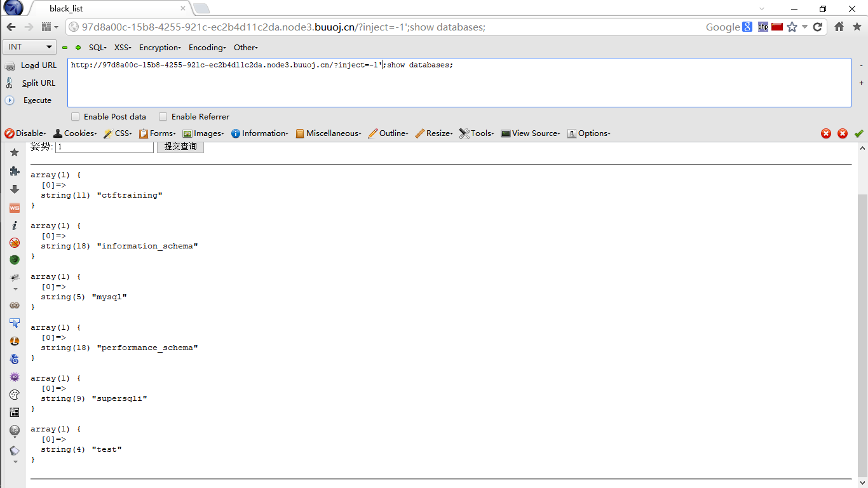Open the Options menu
Image resolution: width=868 pixels, height=488 pixels.
coord(588,133)
